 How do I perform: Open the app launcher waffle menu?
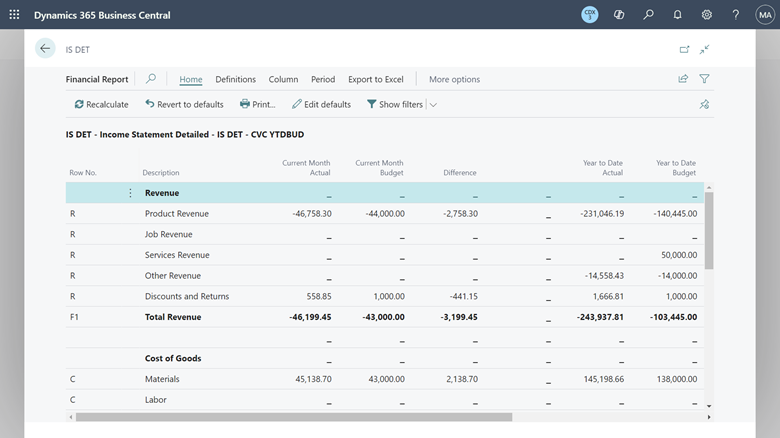pos(14,15)
